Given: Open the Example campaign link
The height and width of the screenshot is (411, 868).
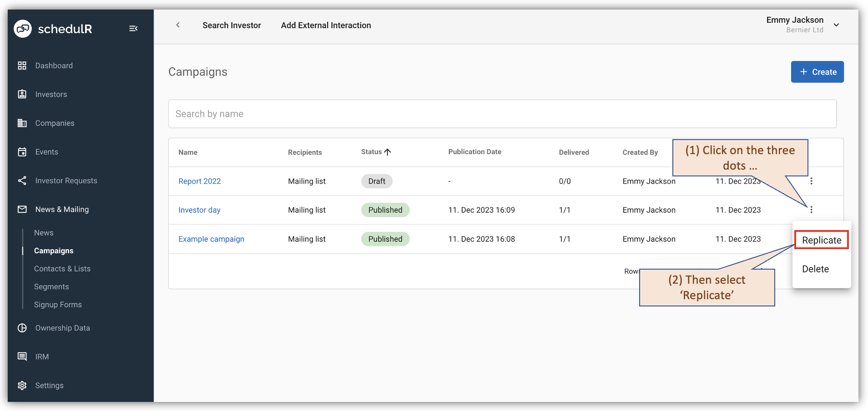Looking at the screenshot, I should tap(211, 239).
